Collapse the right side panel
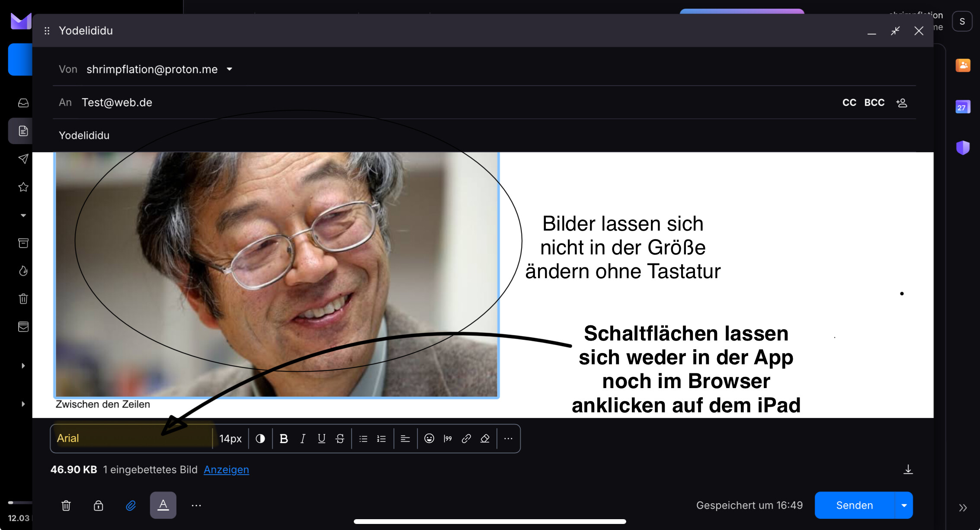The width and height of the screenshot is (980, 530). click(x=963, y=508)
